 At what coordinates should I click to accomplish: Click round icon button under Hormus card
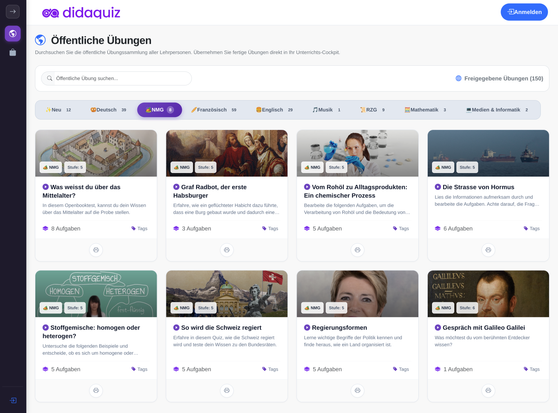(x=488, y=250)
